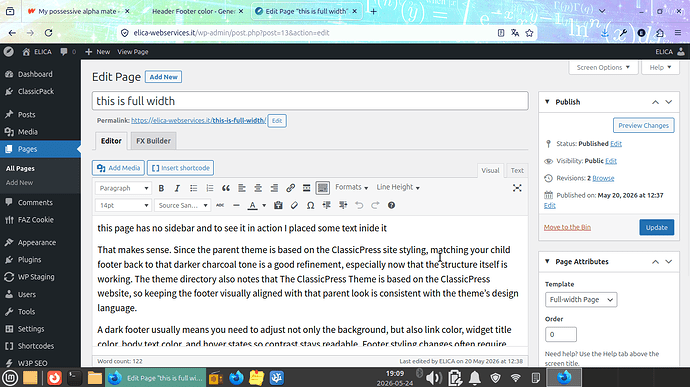Image resolution: width=690 pixels, height=387 pixels.
Task: Open special character (omega) dialog
Action: [x=310, y=205]
